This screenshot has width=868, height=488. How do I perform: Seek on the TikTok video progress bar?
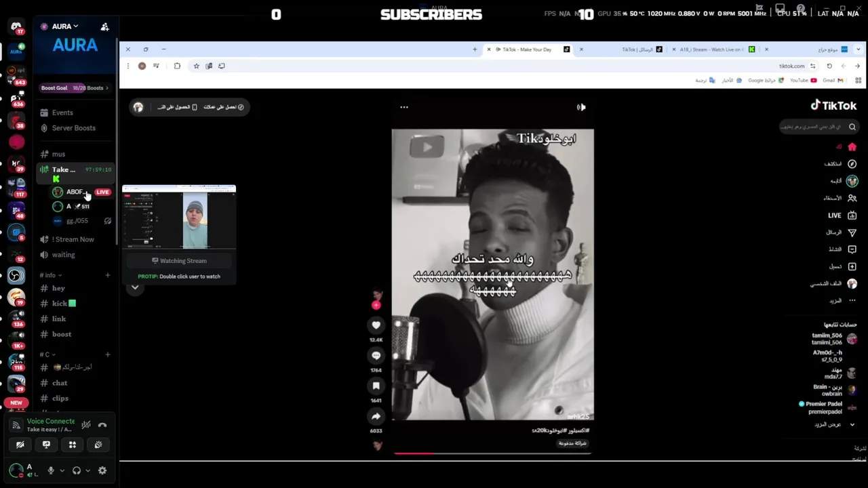pyautogui.click(x=492, y=453)
